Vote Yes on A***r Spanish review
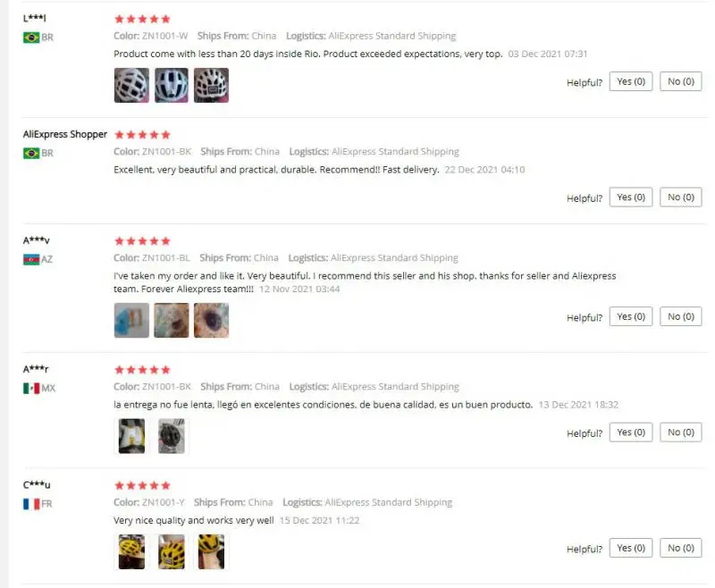The image size is (715, 588). click(x=631, y=433)
